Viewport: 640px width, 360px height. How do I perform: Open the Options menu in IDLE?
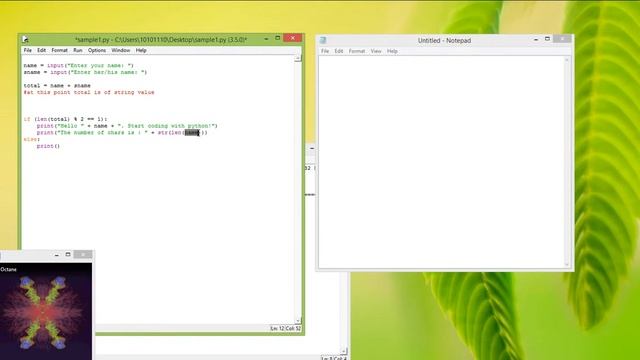pos(97,50)
